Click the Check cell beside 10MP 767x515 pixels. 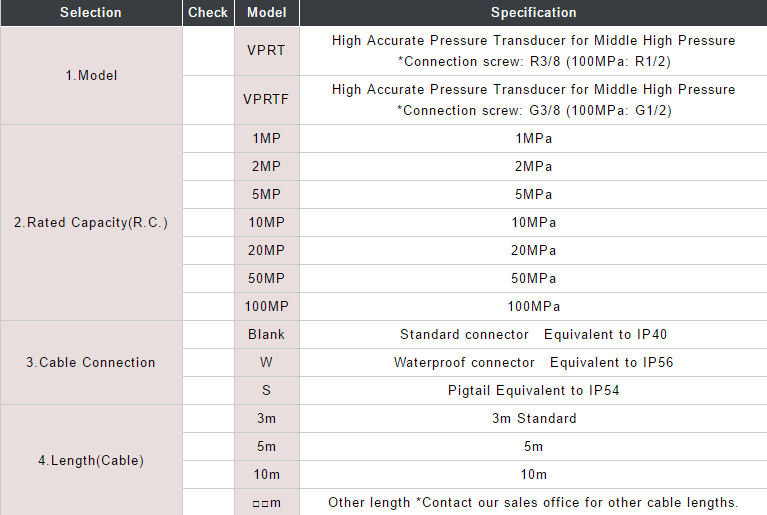coord(208,223)
